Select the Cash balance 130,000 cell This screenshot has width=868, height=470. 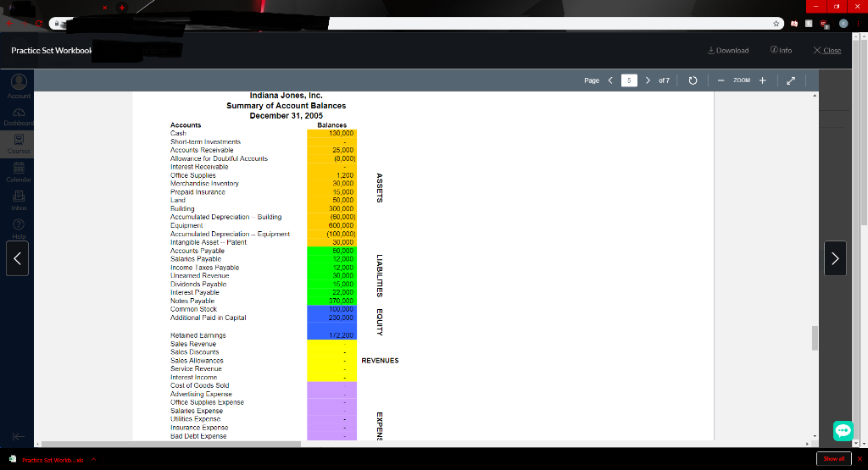[331, 133]
